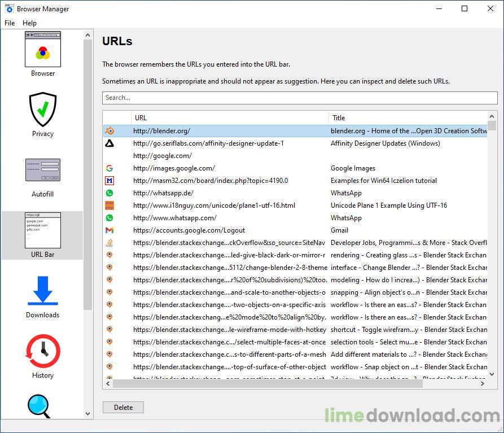Screen dimensions: 504x433
Task: Click the WhatsApp favicon beside whatsapp.de
Action: (109, 193)
